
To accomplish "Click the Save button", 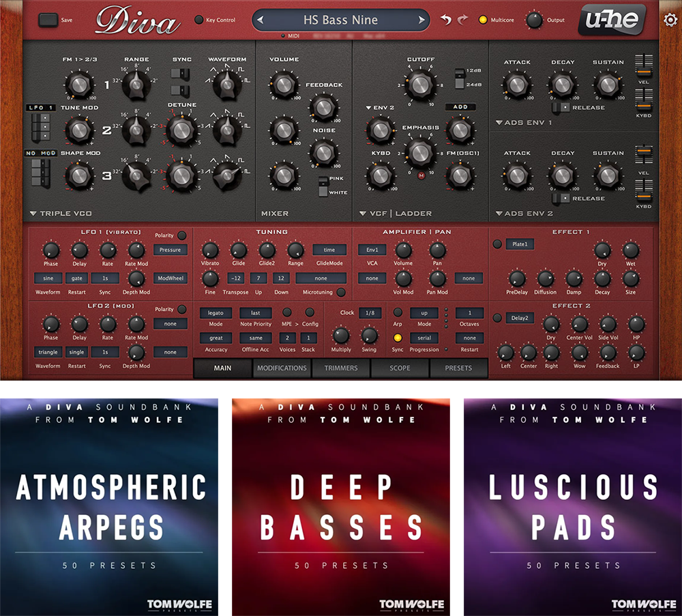I will point(48,20).
